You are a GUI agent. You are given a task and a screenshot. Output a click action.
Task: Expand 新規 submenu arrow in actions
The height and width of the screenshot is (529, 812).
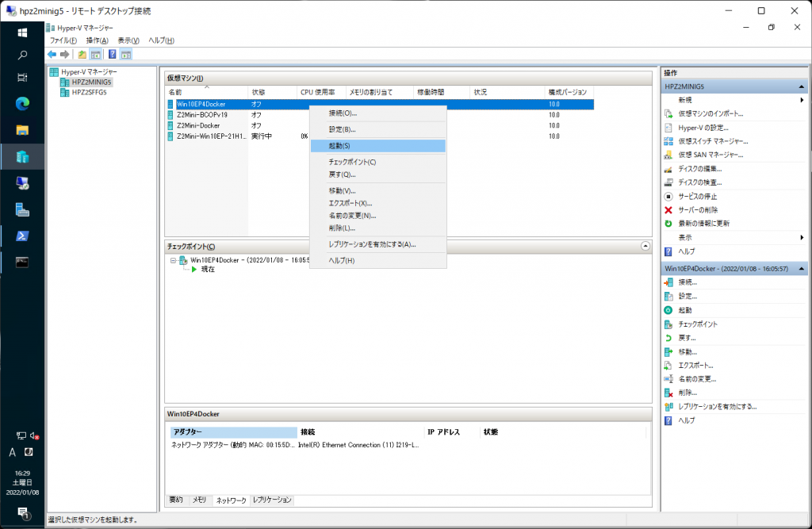[802, 100]
